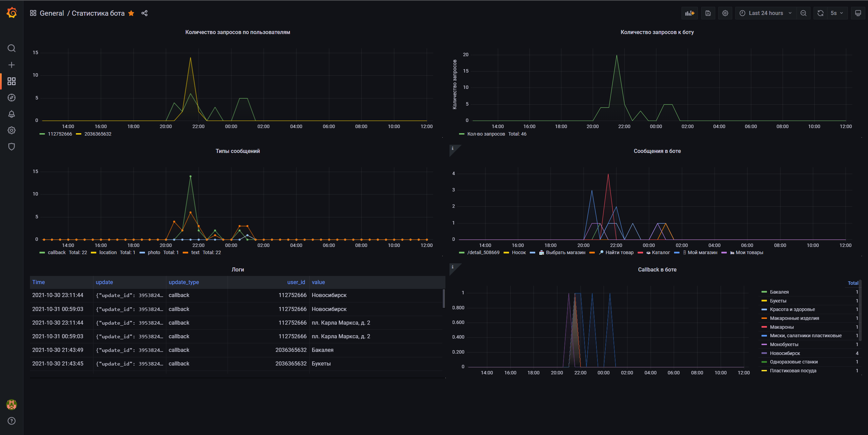Screen dimensions: 868x435
Task: Sort legend by Total column header
Action: pos(852,283)
